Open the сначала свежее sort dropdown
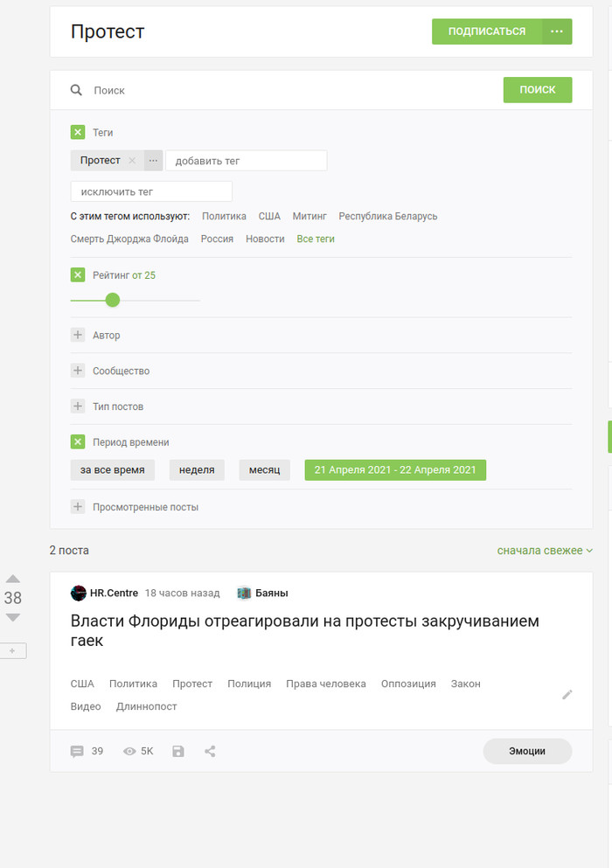The width and height of the screenshot is (612, 868). (x=545, y=551)
